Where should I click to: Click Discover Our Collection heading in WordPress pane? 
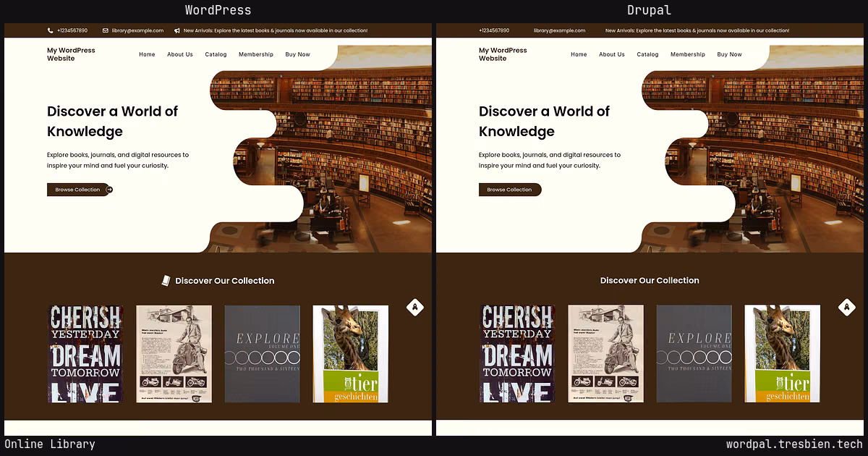click(225, 281)
